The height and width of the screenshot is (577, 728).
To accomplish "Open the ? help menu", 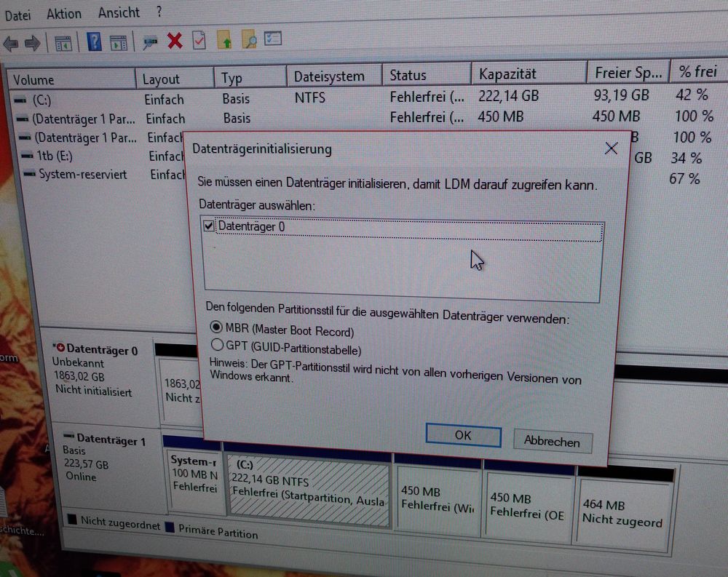I will 159,12.
